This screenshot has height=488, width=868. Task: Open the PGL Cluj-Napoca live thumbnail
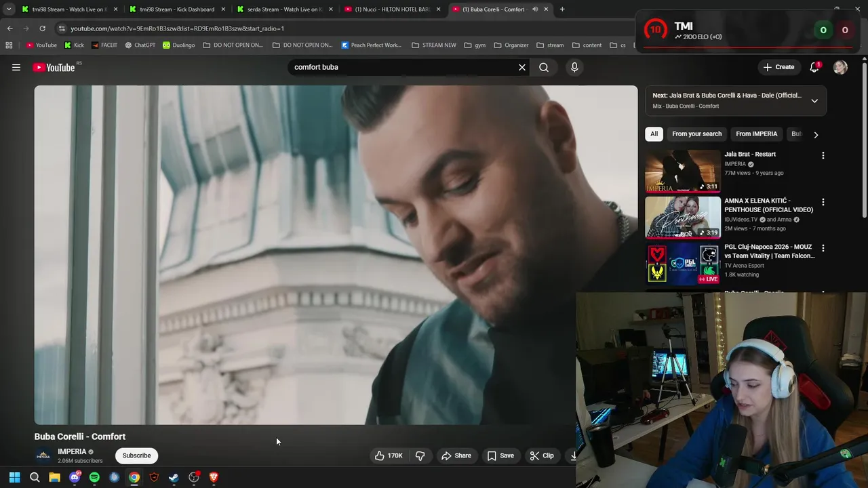click(683, 264)
